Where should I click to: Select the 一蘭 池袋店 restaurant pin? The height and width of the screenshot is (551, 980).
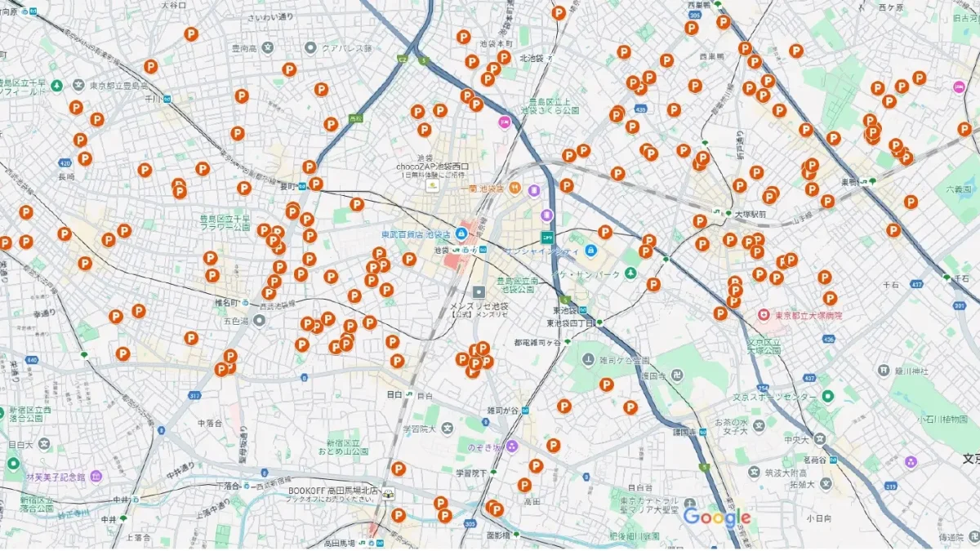click(x=514, y=189)
